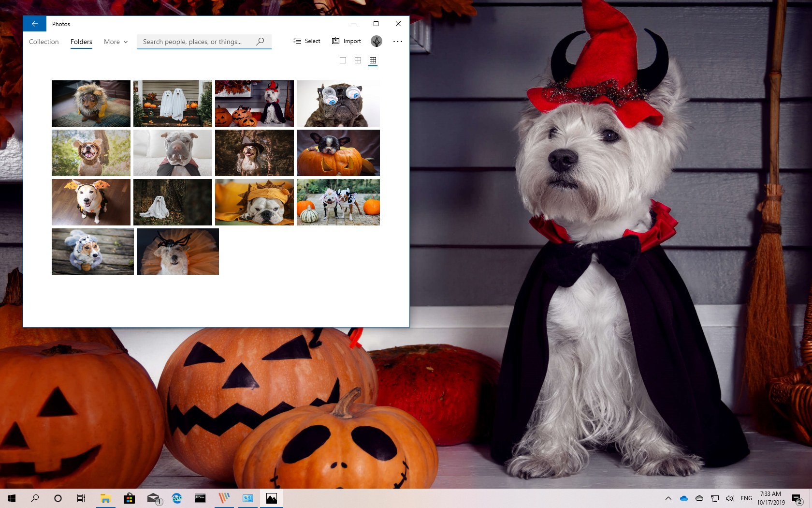Open the Start menu

[x=10, y=498]
